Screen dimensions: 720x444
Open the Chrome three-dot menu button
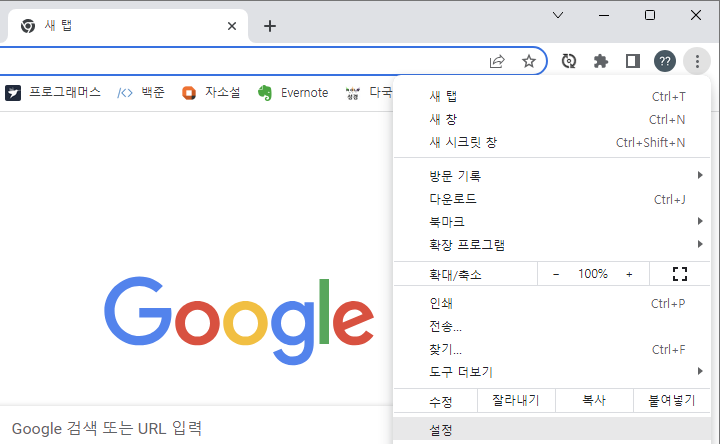pos(697,61)
